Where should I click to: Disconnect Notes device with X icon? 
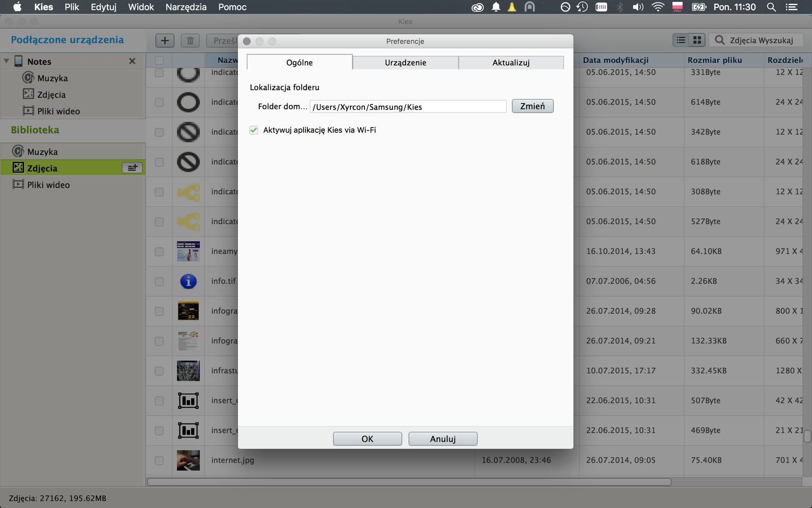132,61
